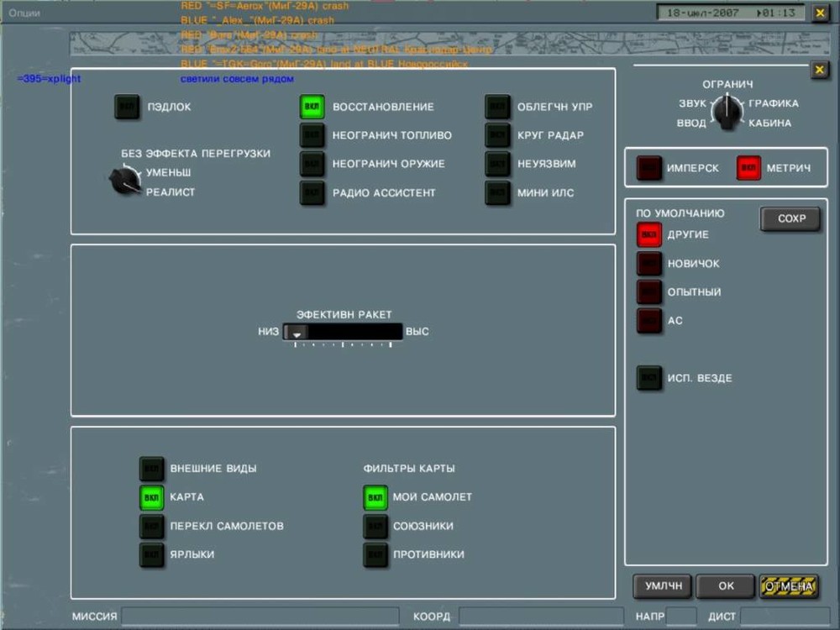Enable КАРТА (map) toggle
Viewport: 840px width, 630px height.
click(151, 496)
